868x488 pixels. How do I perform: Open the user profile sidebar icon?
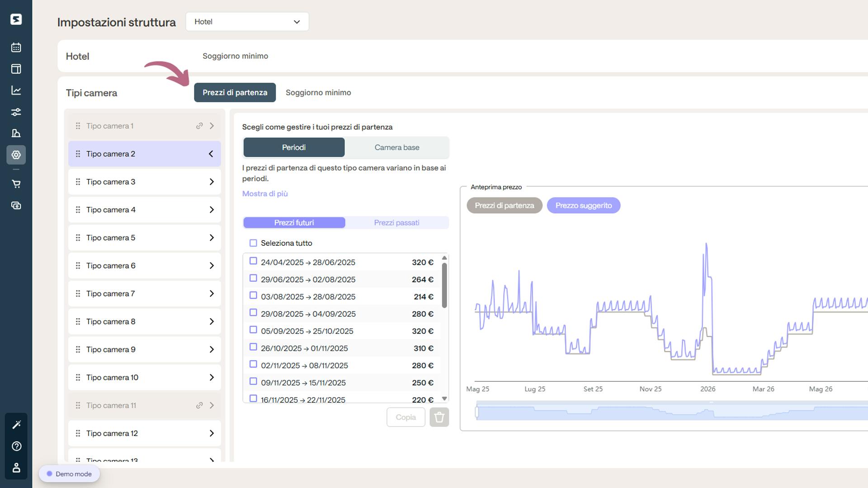(x=16, y=468)
